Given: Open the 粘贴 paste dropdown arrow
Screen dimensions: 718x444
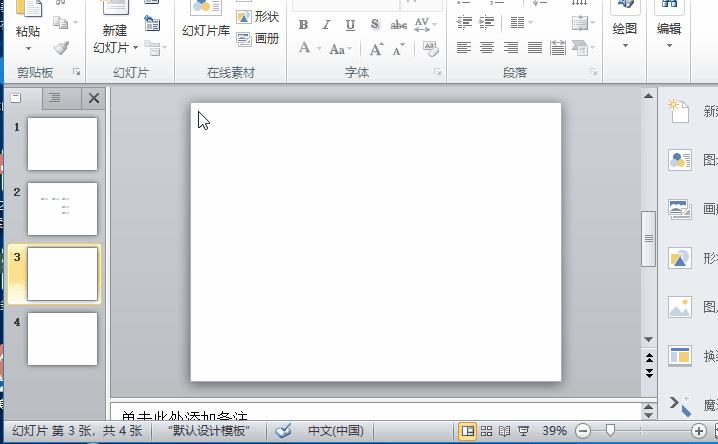Looking at the screenshot, I should tap(28, 48).
